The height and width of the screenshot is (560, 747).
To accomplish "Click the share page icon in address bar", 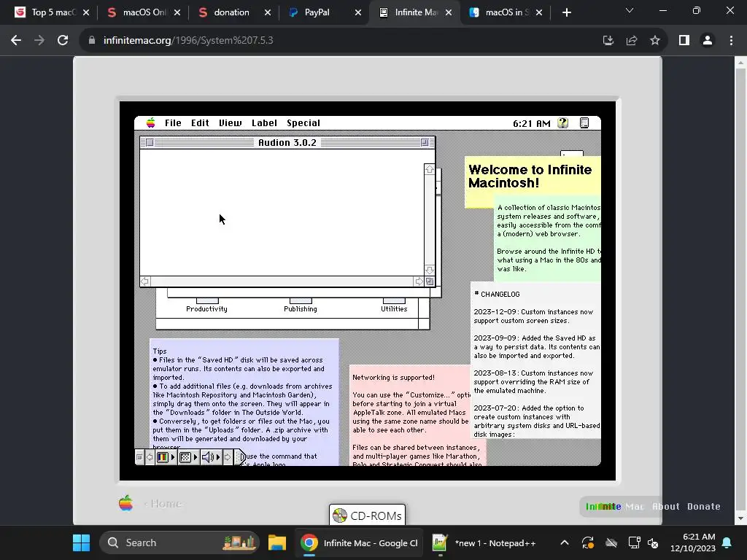I will tap(632, 41).
